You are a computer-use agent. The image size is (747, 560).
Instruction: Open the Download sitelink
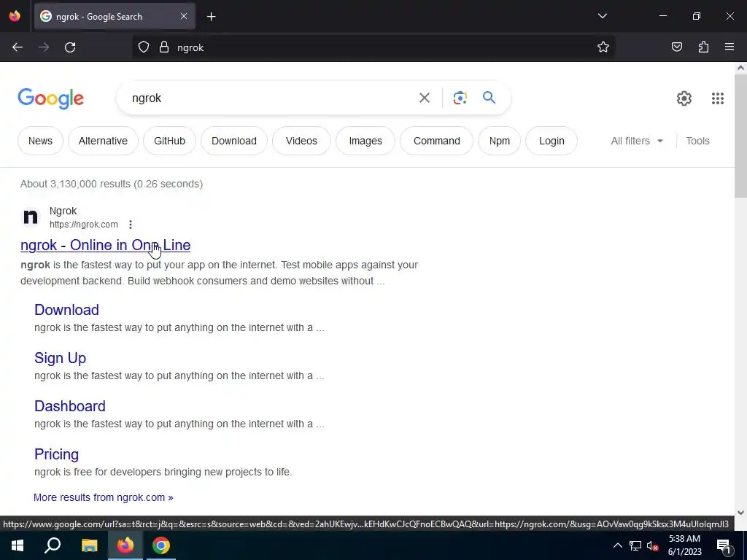pos(66,309)
